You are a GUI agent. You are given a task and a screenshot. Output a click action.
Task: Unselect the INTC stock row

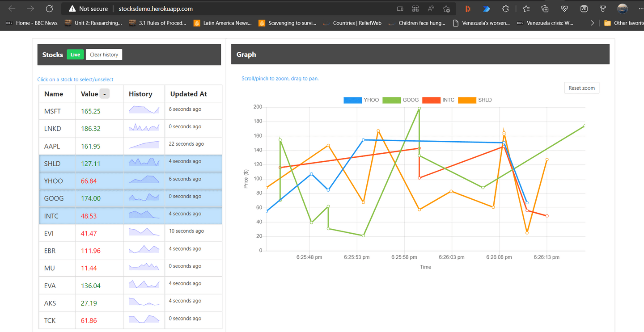point(131,216)
